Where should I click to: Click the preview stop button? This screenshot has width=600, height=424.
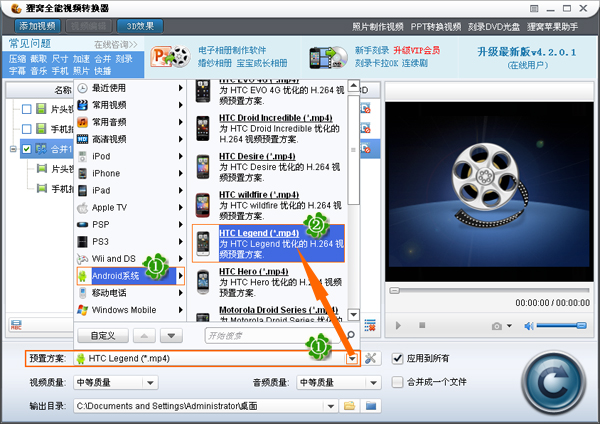pyautogui.click(x=422, y=325)
